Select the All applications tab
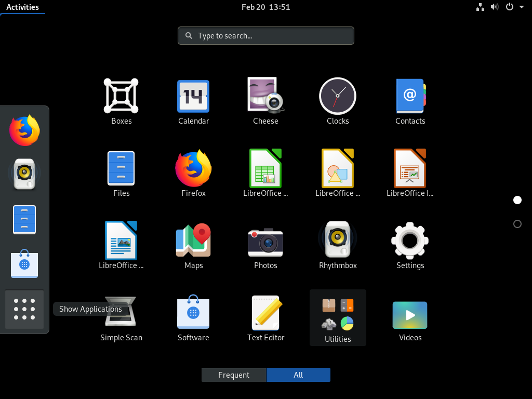532x399 pixels. point(298,375)
